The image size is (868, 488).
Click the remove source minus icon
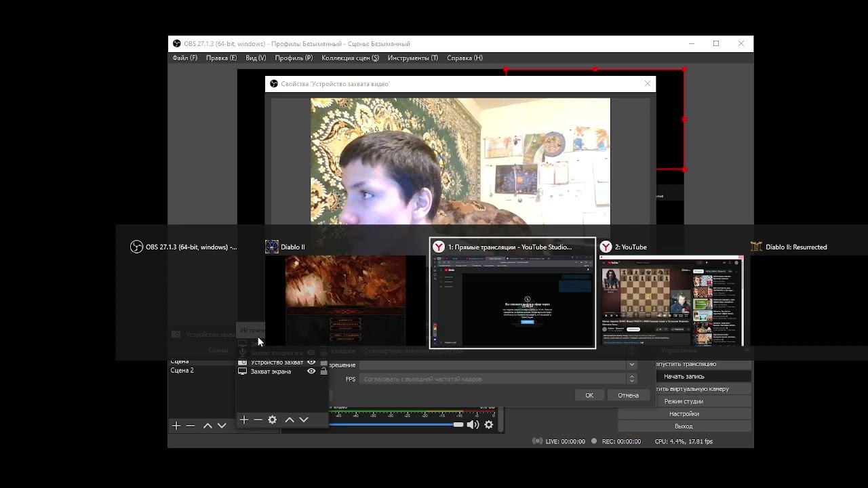[x=258, y=420]
